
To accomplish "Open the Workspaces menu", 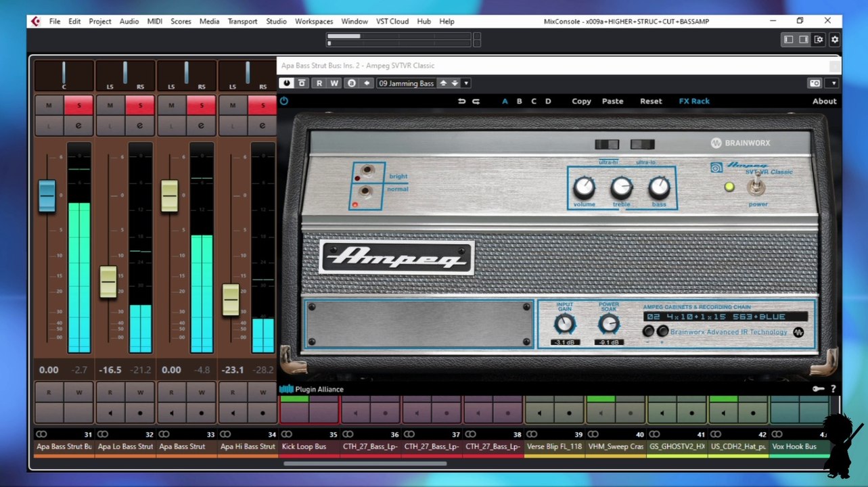I will 314,21.
